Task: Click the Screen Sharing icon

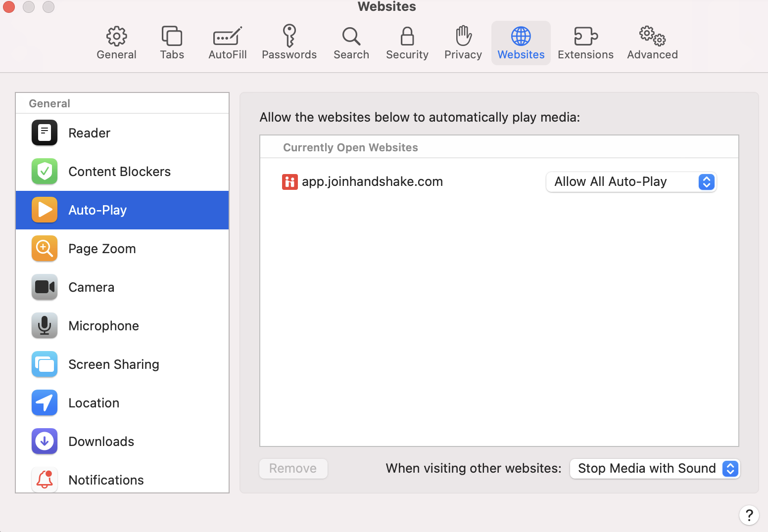Action: point(45,364)
